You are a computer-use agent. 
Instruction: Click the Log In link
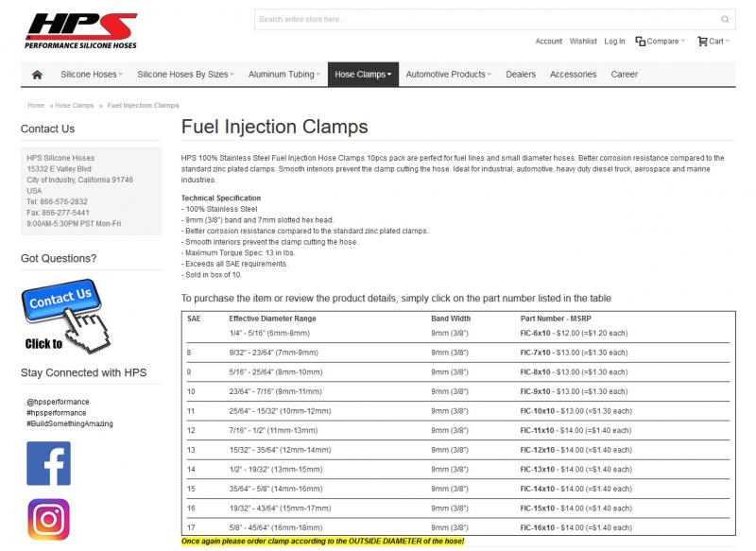[614, 42]
